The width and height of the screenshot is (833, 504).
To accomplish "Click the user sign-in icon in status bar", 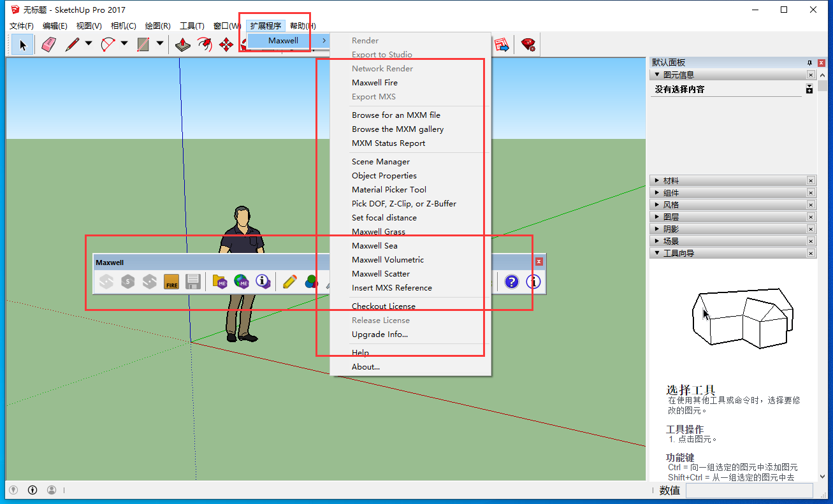I will tap(52, 490).
